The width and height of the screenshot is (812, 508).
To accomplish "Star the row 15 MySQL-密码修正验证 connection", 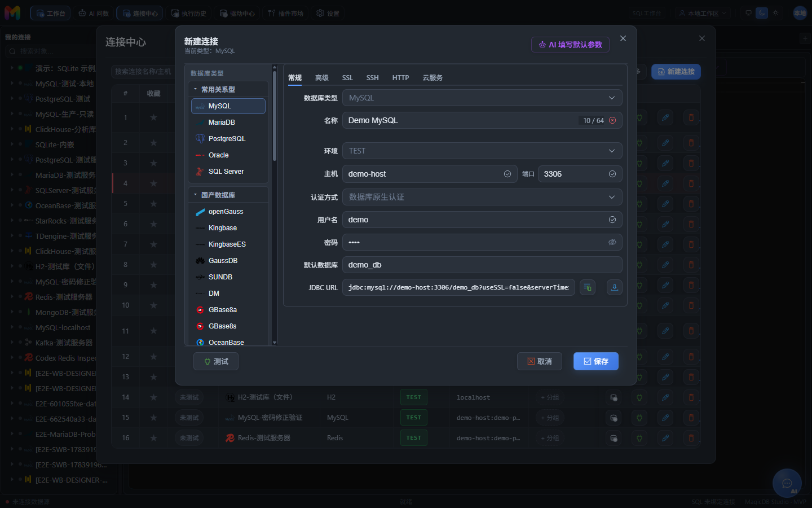I will pos(153,418).
